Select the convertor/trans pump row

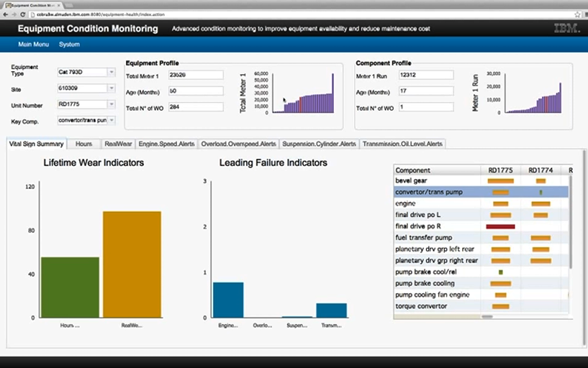(x=481, y=192)
